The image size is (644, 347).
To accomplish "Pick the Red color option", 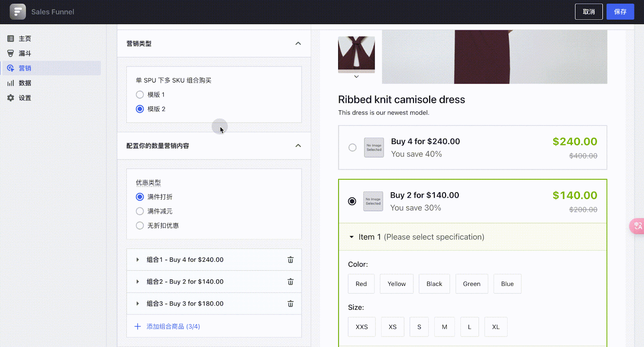I will coord(361,284).
